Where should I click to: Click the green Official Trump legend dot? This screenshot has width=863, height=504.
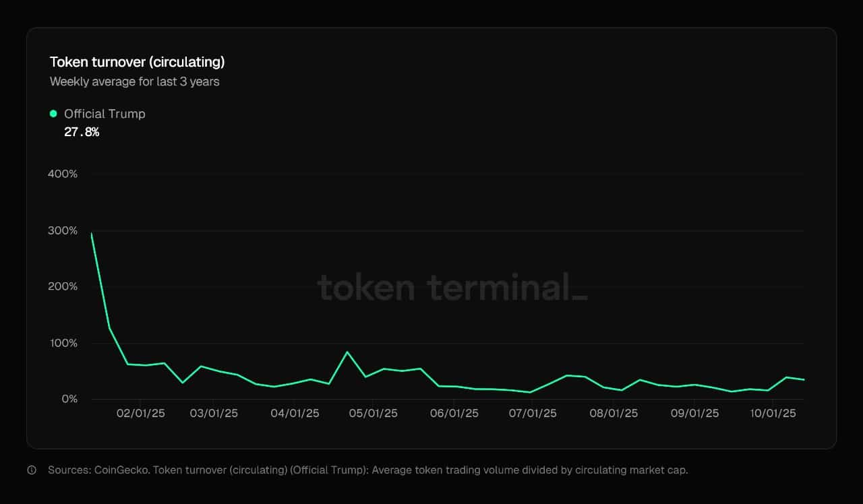[x=53, y=114]
